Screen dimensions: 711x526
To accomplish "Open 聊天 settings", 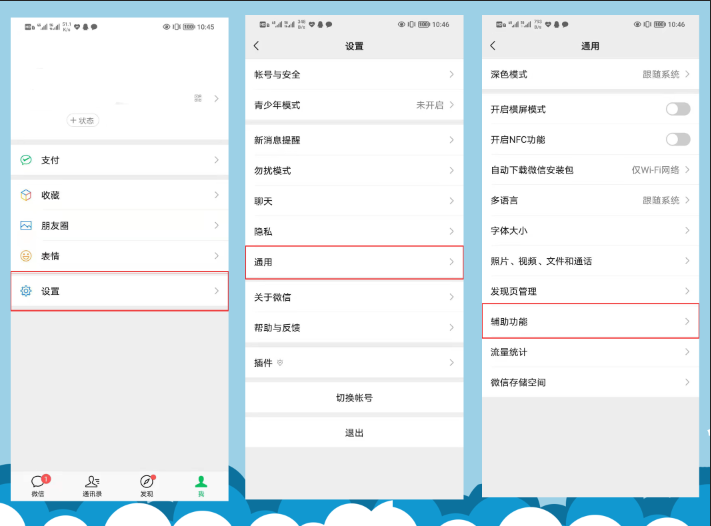I will 354,201.
